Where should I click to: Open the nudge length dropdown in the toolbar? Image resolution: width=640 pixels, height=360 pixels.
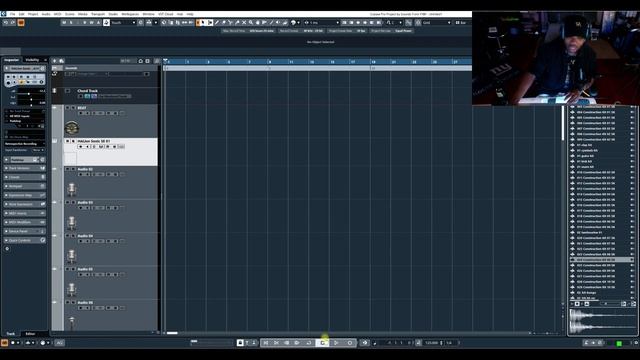(x=324, y=23)
